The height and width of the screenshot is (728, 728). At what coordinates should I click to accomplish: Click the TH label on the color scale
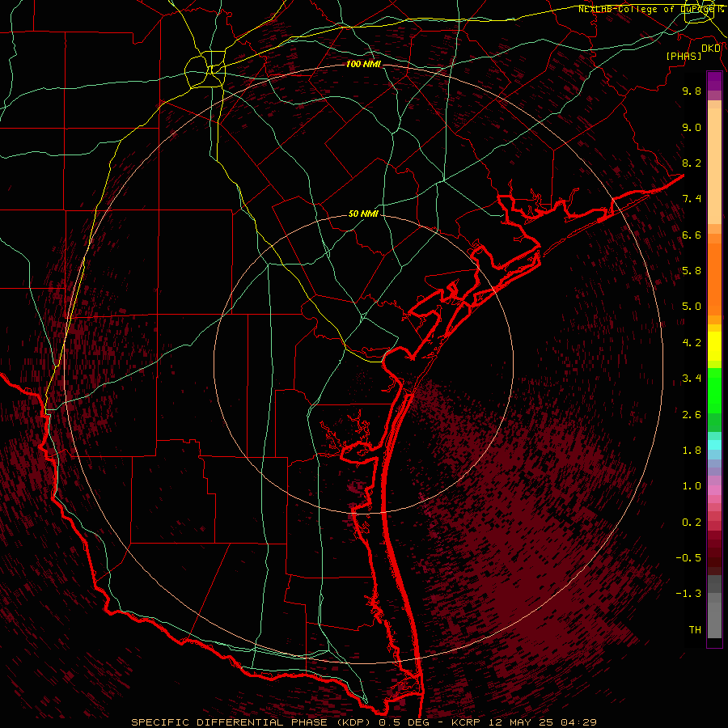(x=695, y=630)
